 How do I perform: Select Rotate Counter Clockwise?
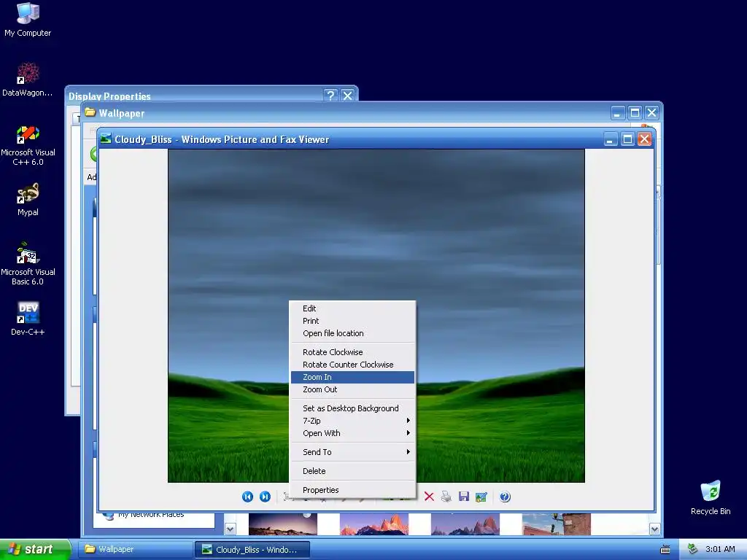(x=352, y=365)
